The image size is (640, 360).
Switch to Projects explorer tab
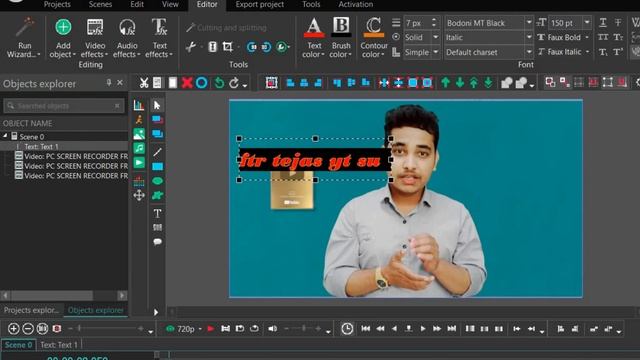[31, 310]
